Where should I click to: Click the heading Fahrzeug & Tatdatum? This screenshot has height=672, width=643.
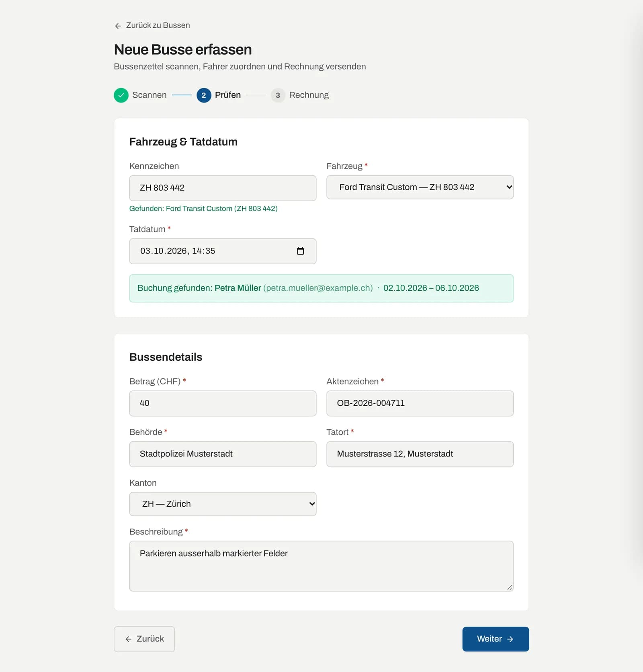click(183, 142)
